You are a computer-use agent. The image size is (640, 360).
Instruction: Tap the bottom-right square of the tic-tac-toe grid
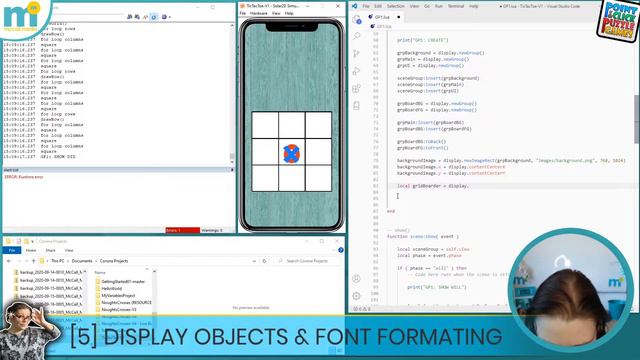click(x=318, y=178)
